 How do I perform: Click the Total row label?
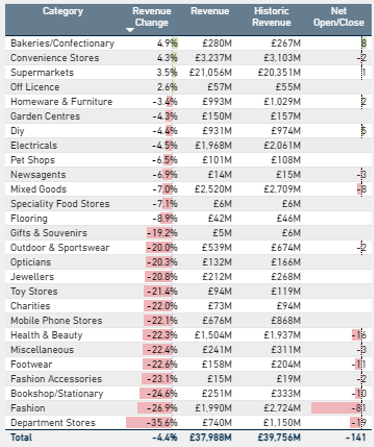pyautogui.click(x=21, y=437)
